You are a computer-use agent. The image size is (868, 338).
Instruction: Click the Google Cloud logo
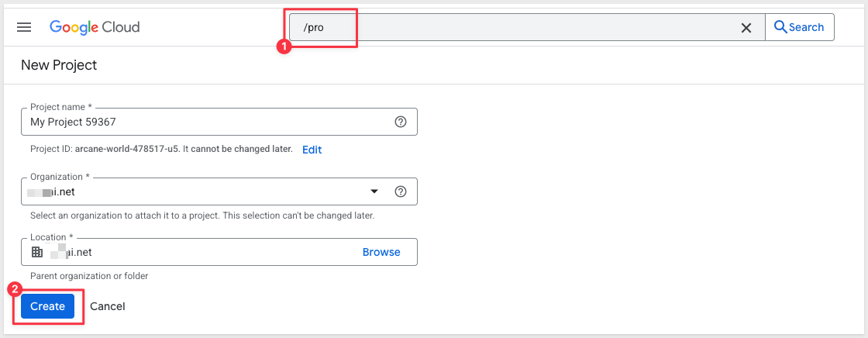point(95,27)
